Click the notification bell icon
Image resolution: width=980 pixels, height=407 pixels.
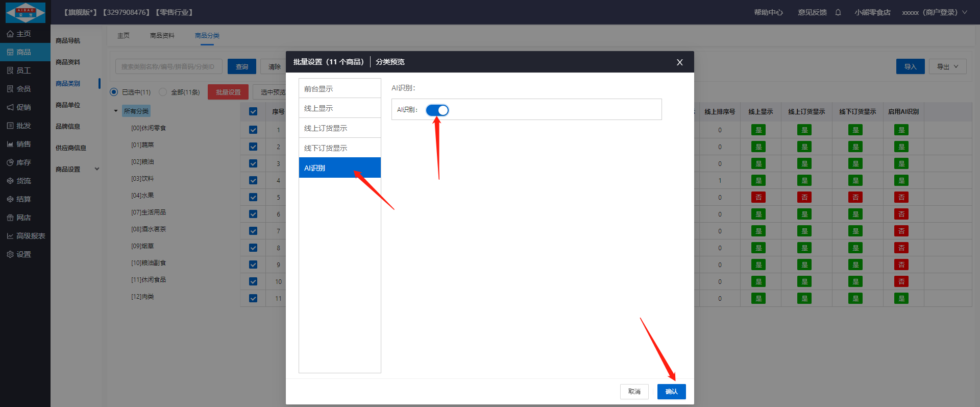[x=838, y=12]
